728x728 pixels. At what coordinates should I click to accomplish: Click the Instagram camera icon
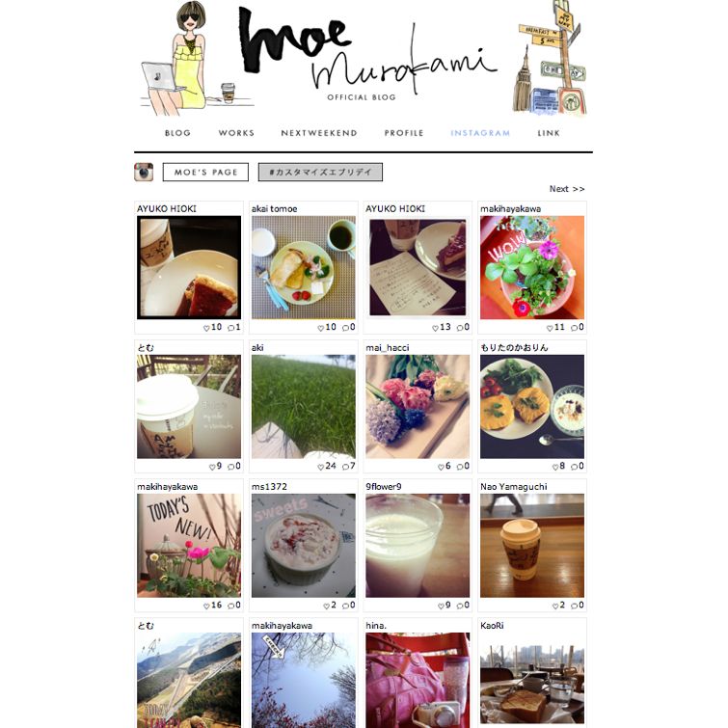tap(144, 172)
